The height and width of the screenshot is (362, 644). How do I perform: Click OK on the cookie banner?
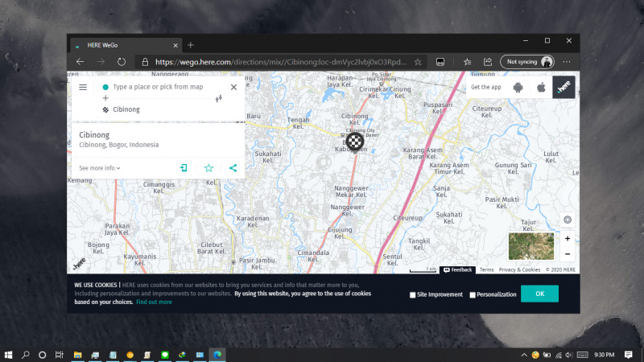[539, 294]
